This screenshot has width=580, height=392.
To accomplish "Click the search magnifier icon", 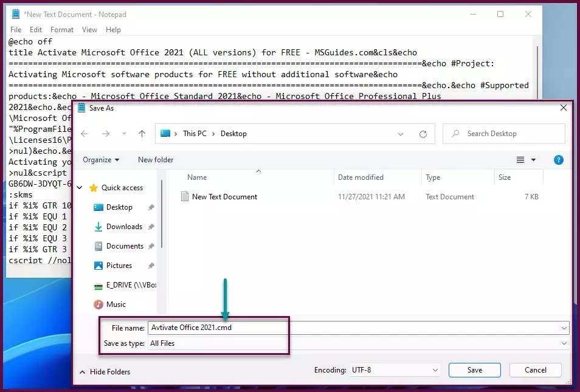I will coord(455,134).
